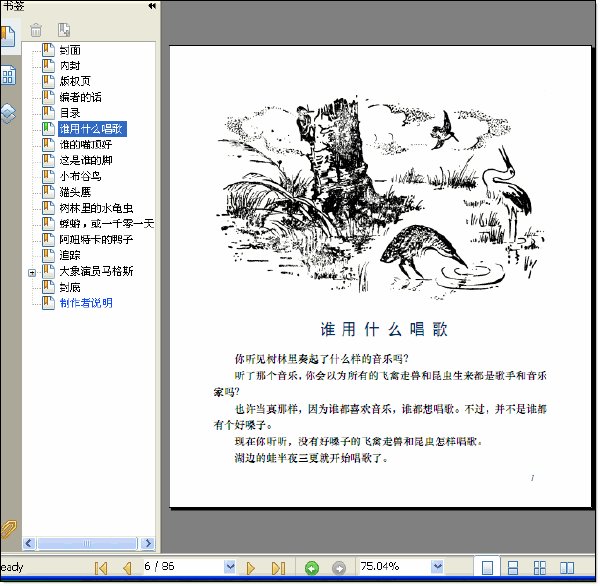Select the 封底 bookmark
600x586 pixels.
70,287
